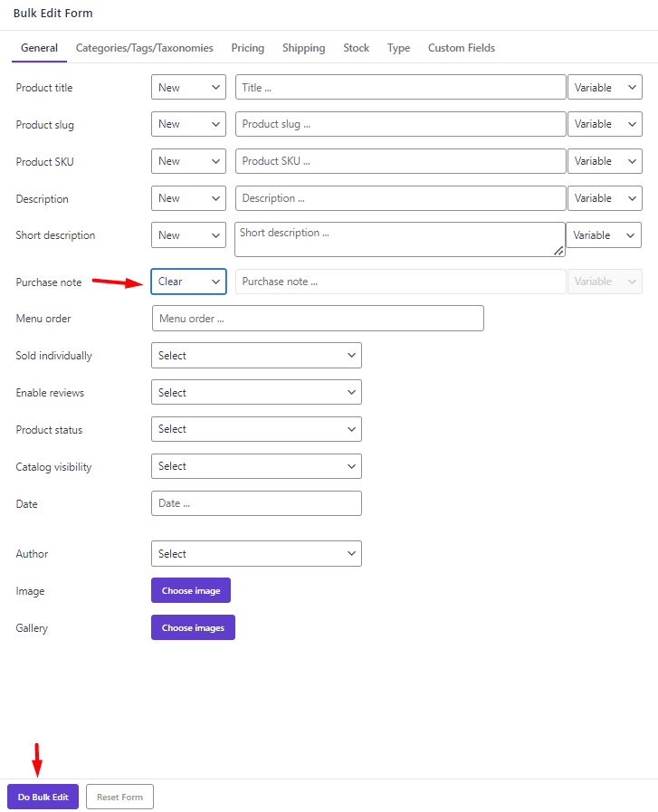
Task: Open the Catalog visibility select dropdown
Action: (x=255, y=466)
